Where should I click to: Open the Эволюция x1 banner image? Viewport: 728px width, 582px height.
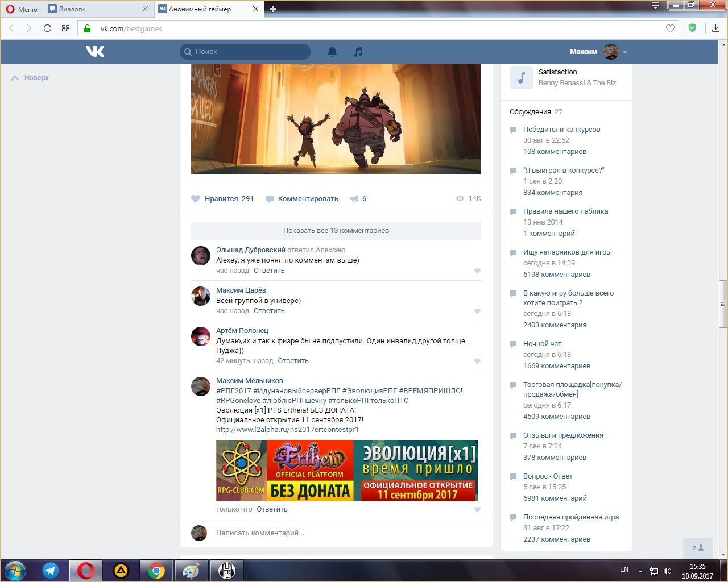pos(347,471)
